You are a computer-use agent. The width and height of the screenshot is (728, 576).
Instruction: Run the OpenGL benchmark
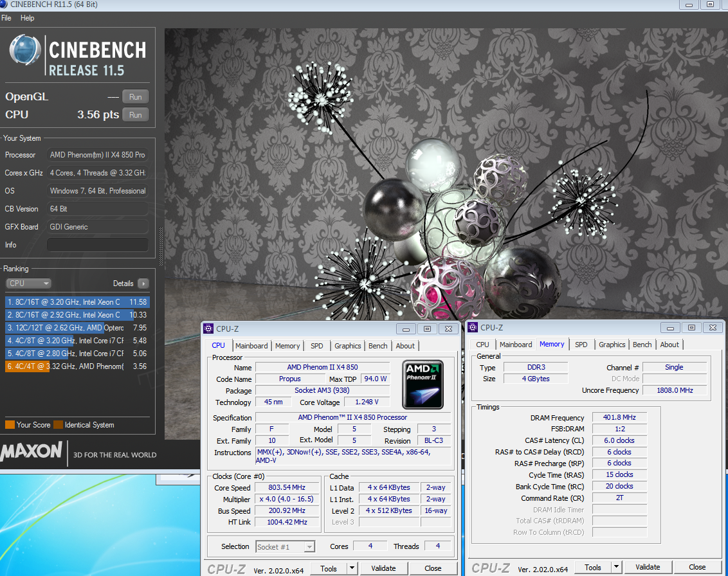tap(136, 97)
